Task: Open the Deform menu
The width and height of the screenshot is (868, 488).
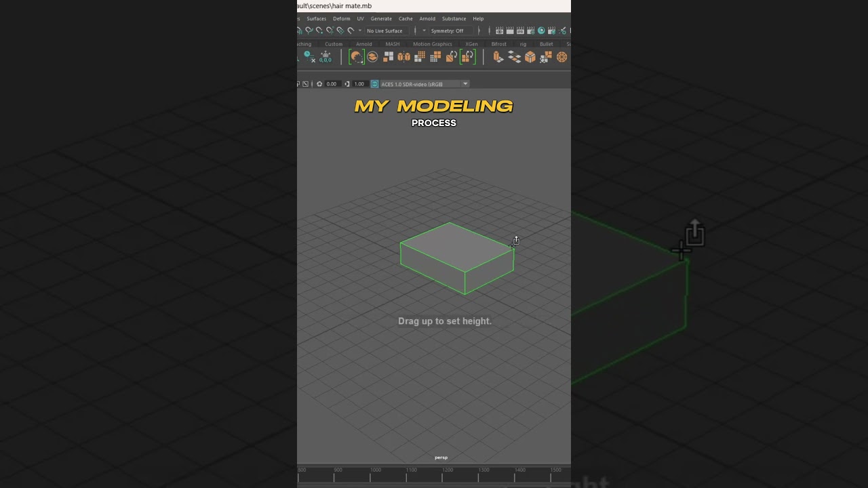Action: click(341, 19)
